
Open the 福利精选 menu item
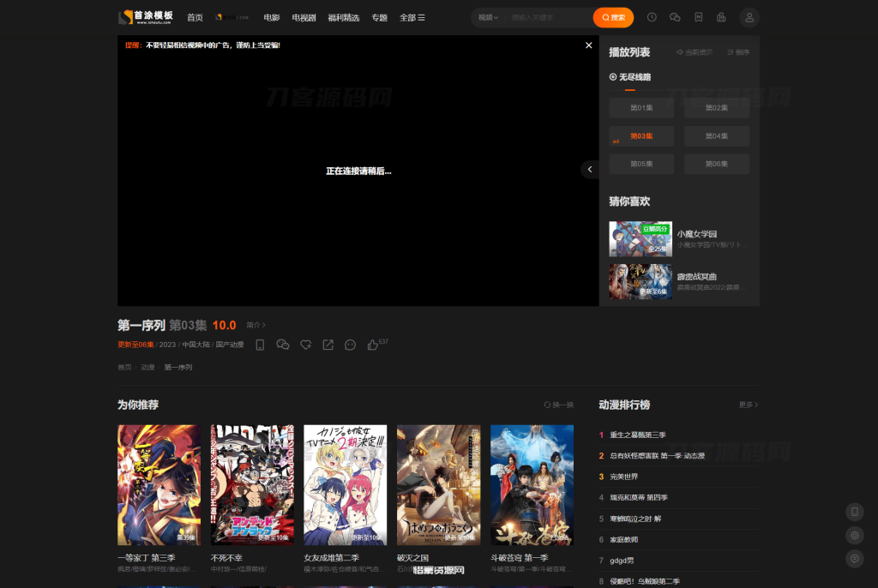coord(342,17)
